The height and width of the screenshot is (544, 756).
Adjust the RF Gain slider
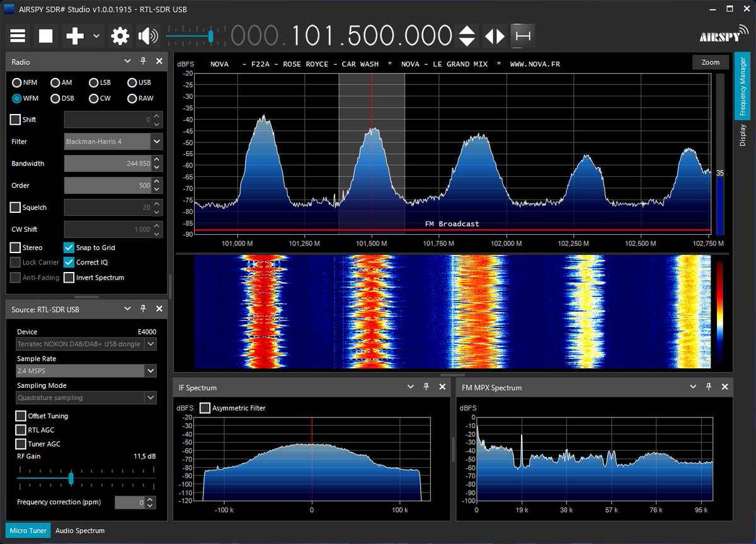[71, 479]
